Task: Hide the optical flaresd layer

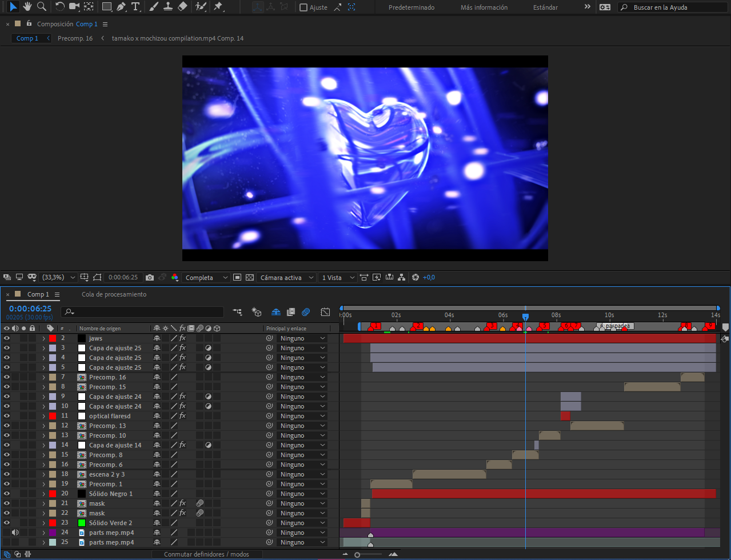Action: pos(7,416)
